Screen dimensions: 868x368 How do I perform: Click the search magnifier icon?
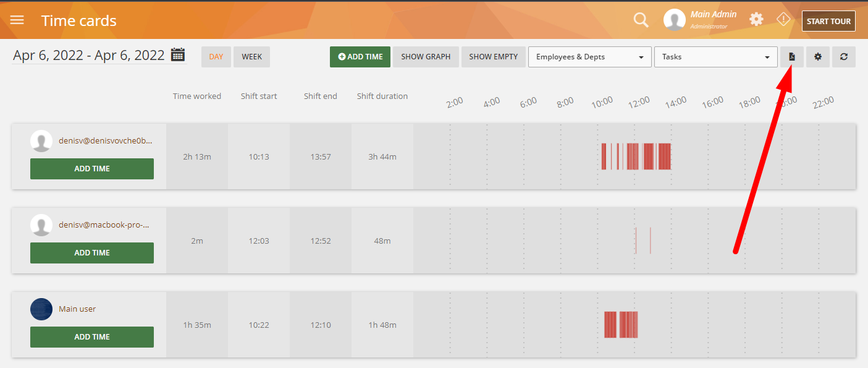[641, 20]
